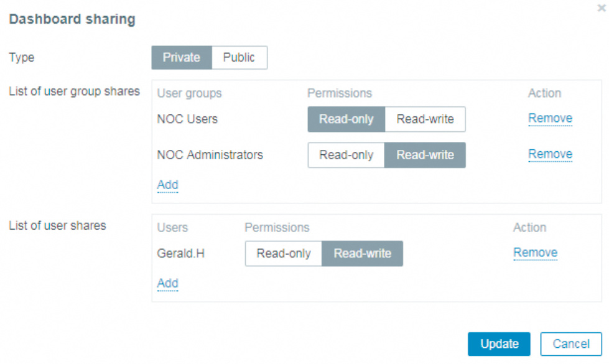The height and width of the screenshot is (364, 609).
Task: Remove Gerald.H from user shares
Action: click(535, 253)
